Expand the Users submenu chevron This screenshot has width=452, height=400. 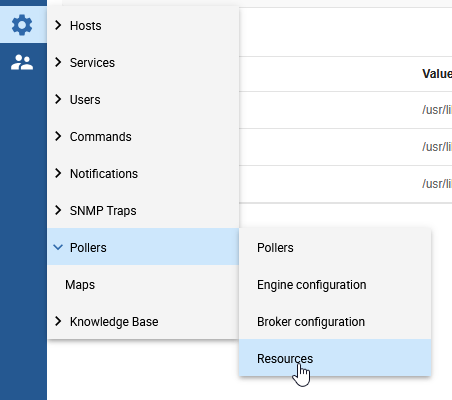click(58, 99)
